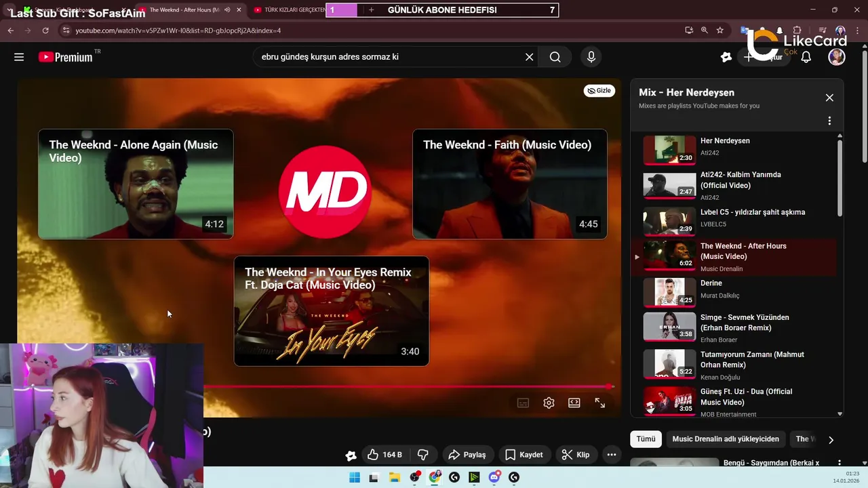Enter fullscreen video mode
Screen dimensions: 868x488
click(x=600, y=403)
